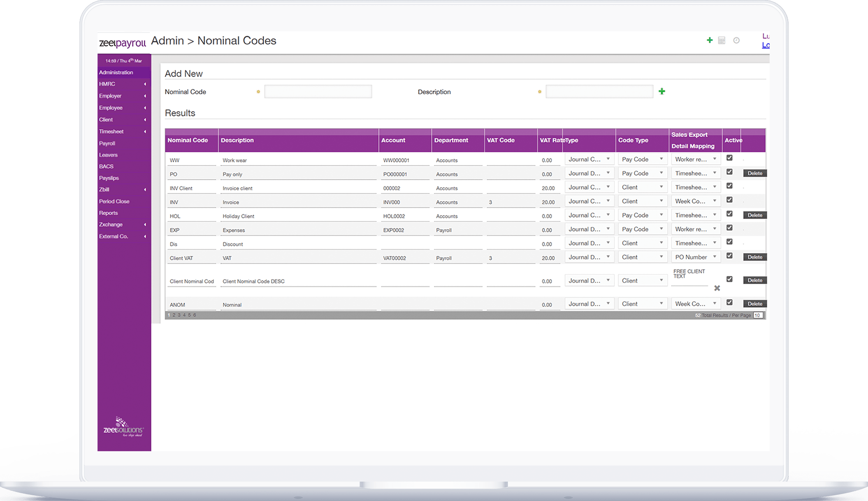
Task: Open Sales Export mapping dropdown for HOL row
Action: [x=695, y=215]
